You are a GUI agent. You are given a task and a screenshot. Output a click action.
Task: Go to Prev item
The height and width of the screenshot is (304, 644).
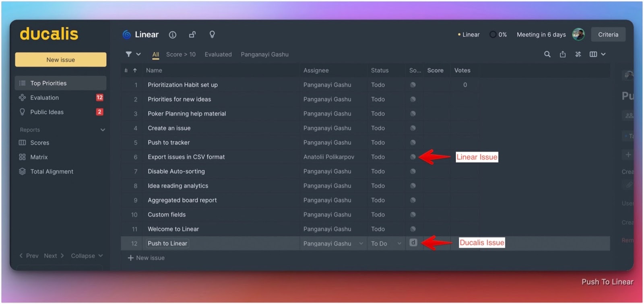pyautogui.click(x=29, y=256)
